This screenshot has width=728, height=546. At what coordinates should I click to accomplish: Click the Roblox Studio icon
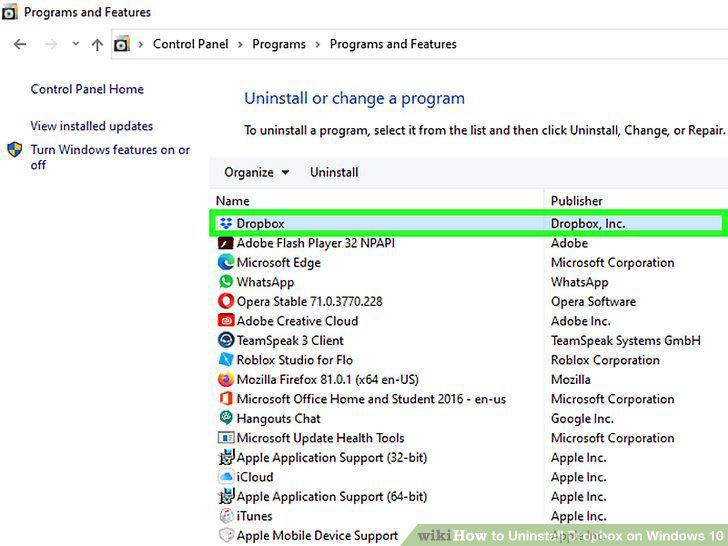click(x=226, y=360)
